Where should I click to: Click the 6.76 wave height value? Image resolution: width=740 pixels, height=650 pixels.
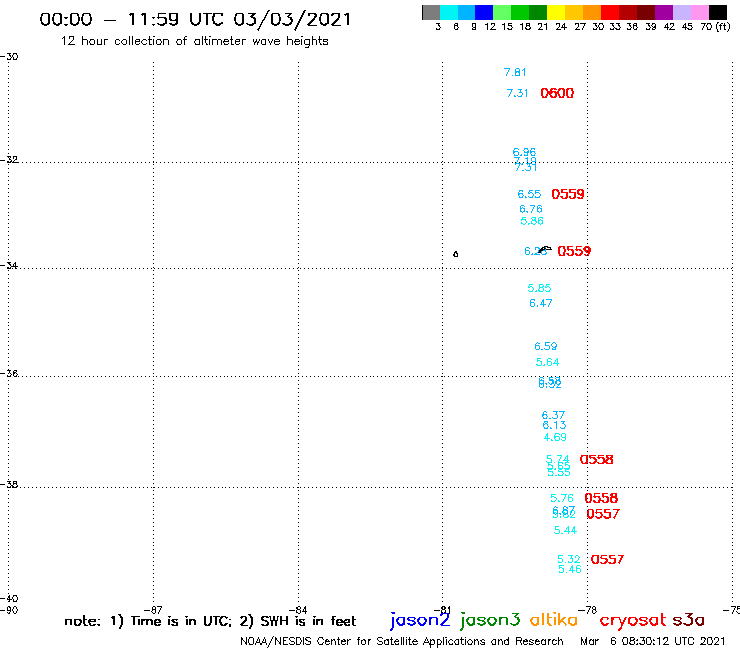click(531, 209)
